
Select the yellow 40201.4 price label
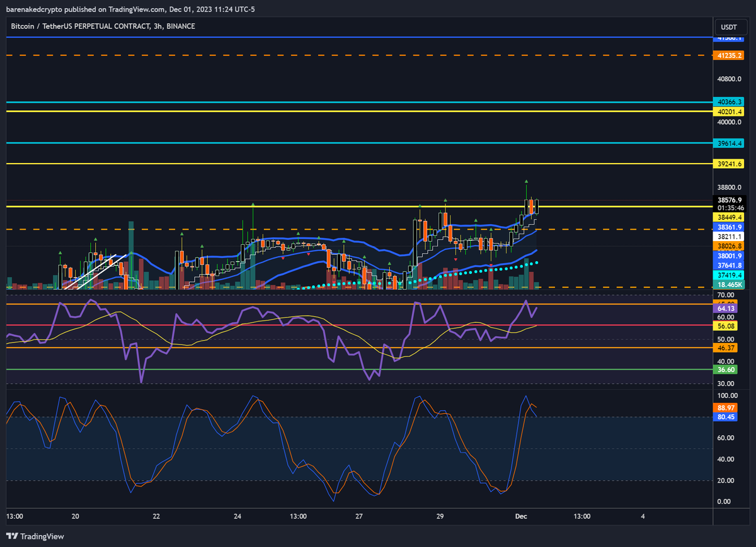click(x=730, y=111)
